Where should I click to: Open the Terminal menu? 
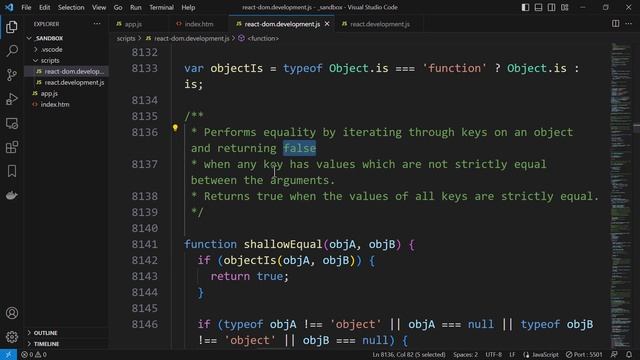pos(161,7)
